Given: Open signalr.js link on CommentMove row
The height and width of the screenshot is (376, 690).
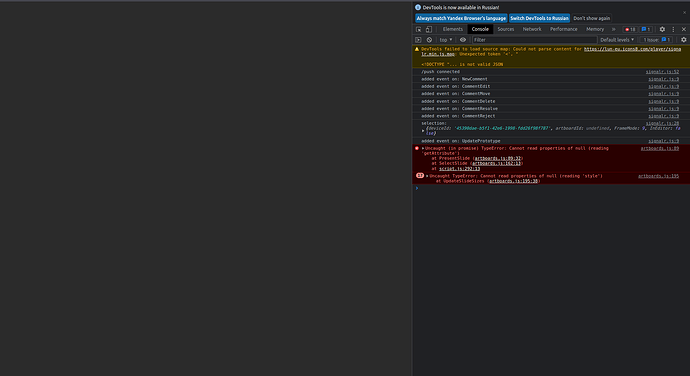Looking at the screenshot, I should click(664, 94).
